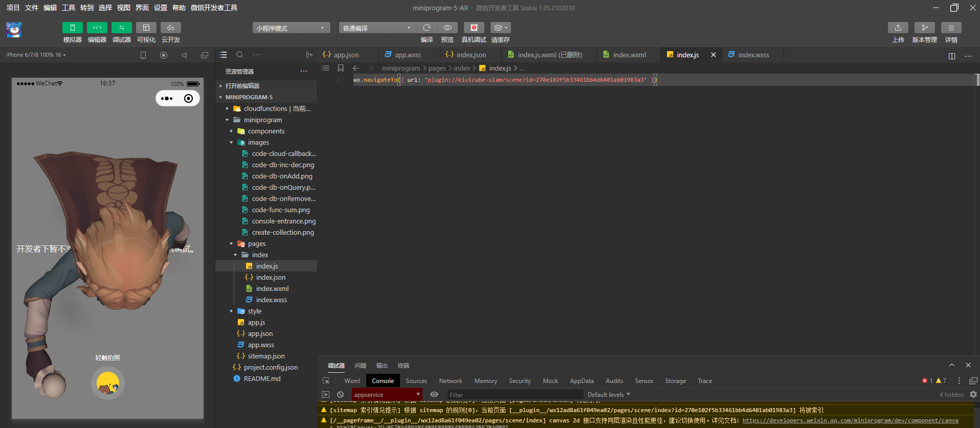Open the Network devtools tab
The width and height of the screenshot is (980, 428).
(451, 381)
